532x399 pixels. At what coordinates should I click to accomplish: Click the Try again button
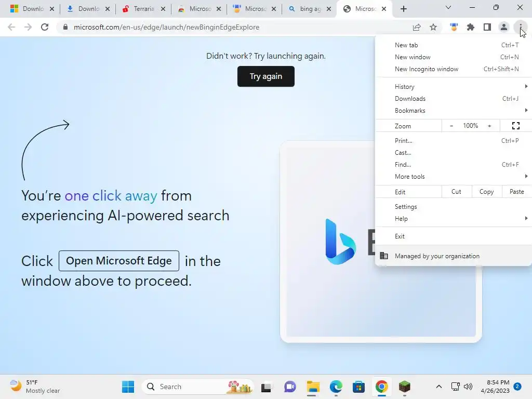click(266, 76)
